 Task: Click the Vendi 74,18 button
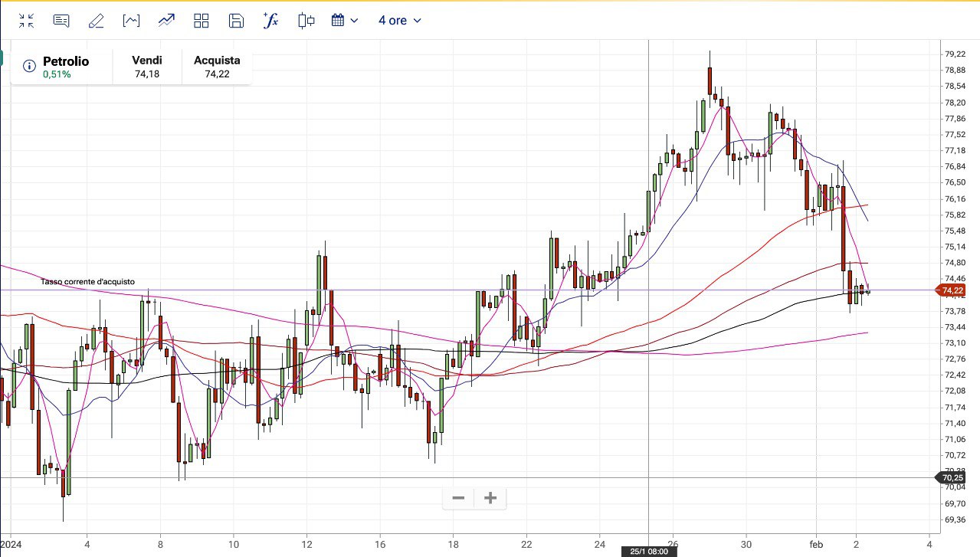pos(147,67)
